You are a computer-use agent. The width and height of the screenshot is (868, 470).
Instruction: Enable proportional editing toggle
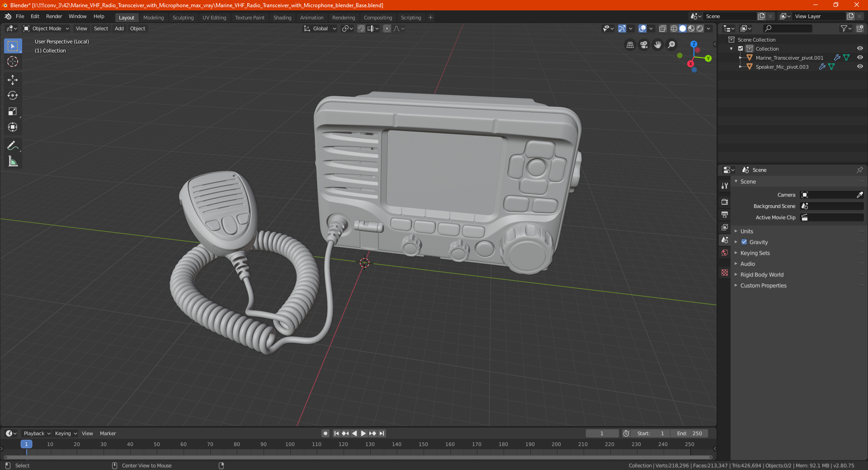pos(387,28)
